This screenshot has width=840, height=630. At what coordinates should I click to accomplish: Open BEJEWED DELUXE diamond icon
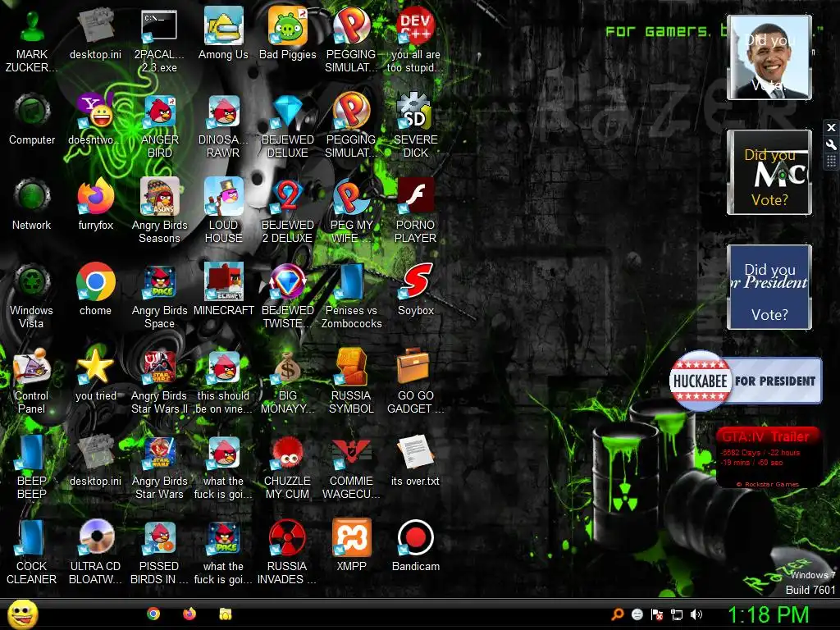coord(288,126)
